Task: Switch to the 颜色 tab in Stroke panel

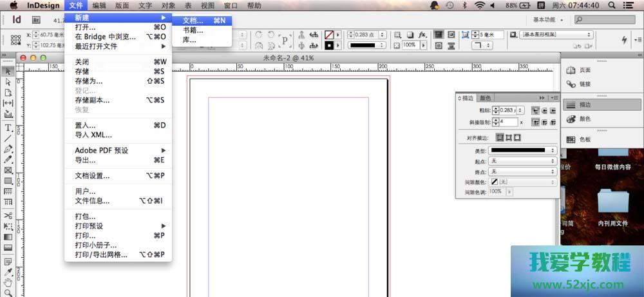Action: point(486,98)
